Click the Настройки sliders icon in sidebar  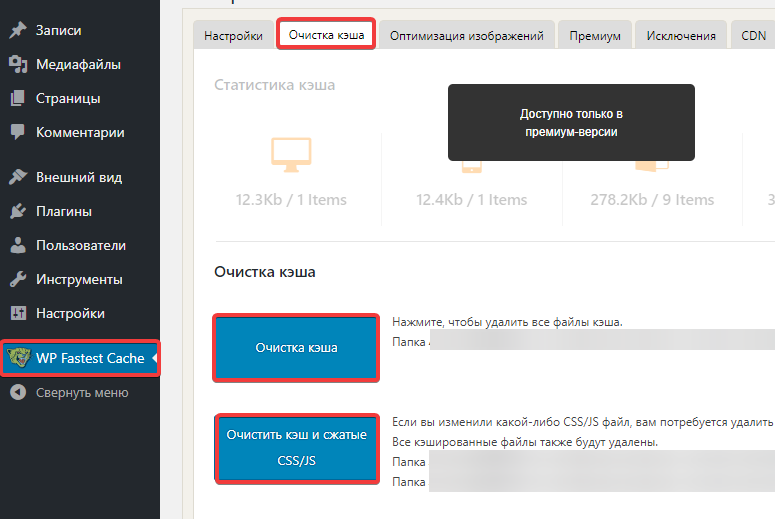click(18, 313)
